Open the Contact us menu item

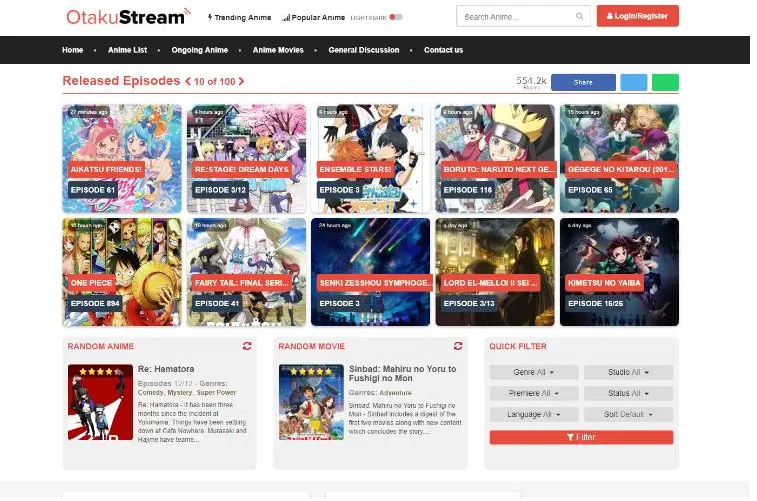[x=443, y=50]
